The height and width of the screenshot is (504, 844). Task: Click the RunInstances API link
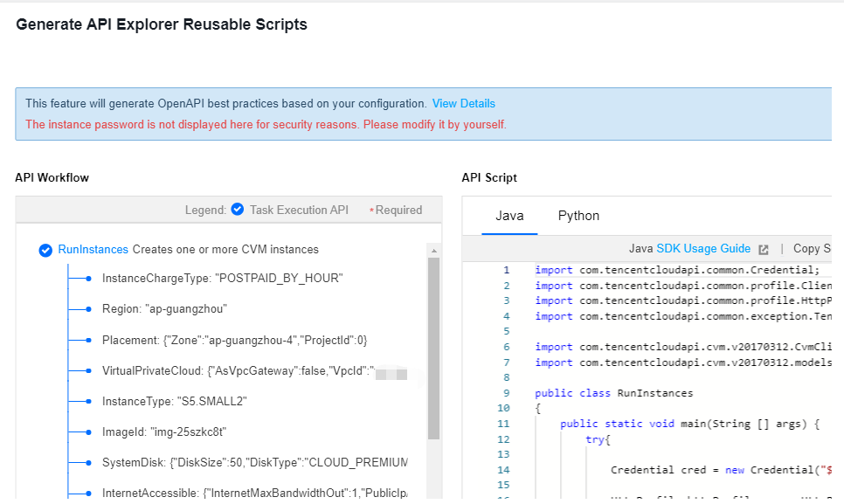coord(93,250)
